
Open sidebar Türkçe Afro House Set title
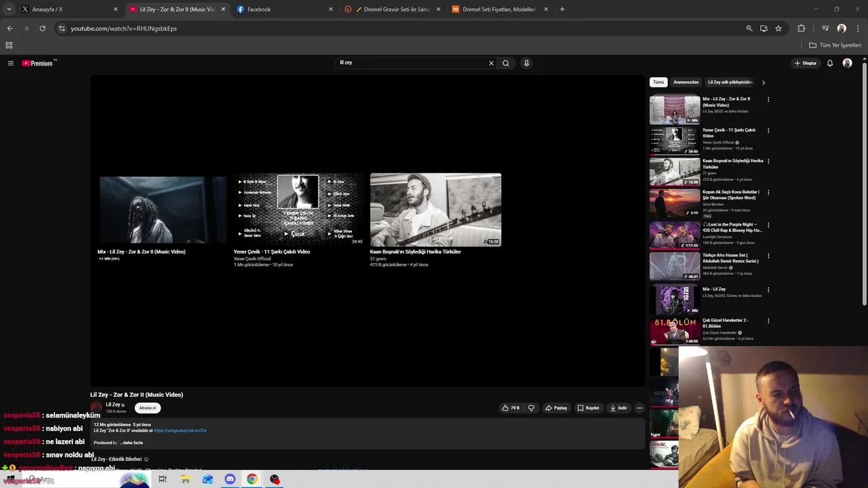click(x=730, y=258)
